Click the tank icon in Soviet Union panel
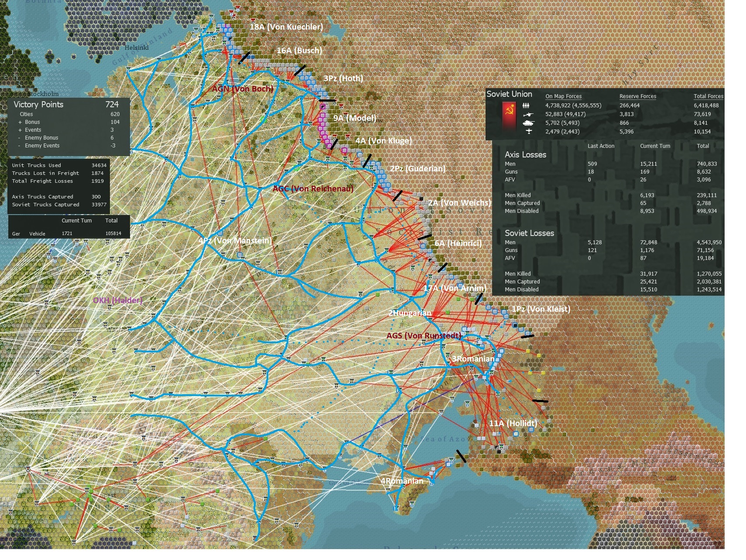The image size is (746, 560). (x=528, y=123)
